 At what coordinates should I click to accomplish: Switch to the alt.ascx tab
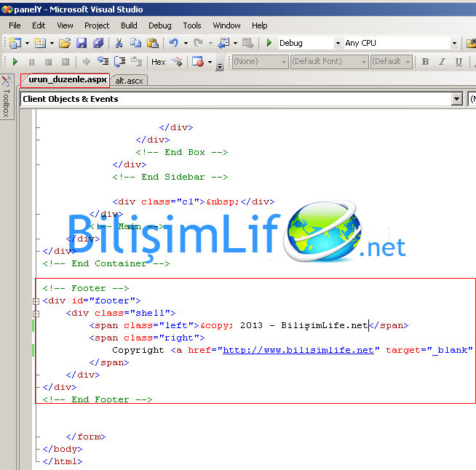coord(129,81)
